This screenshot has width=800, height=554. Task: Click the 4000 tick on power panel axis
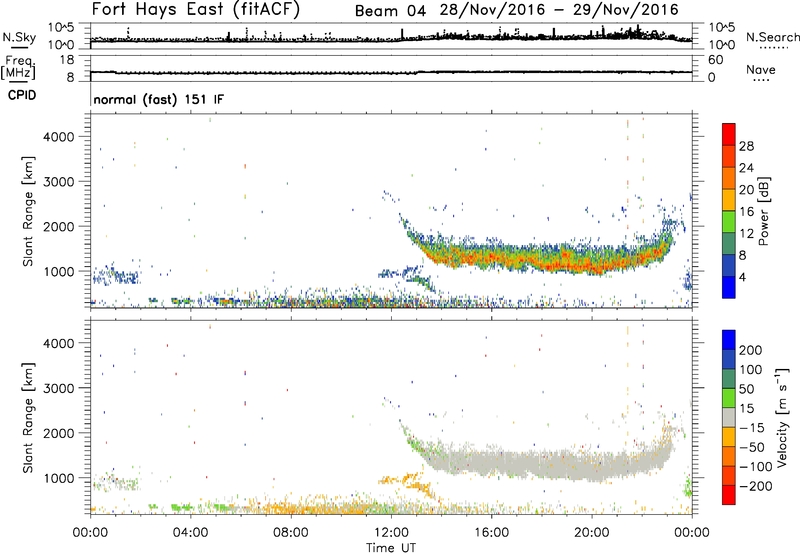point(59,137)
